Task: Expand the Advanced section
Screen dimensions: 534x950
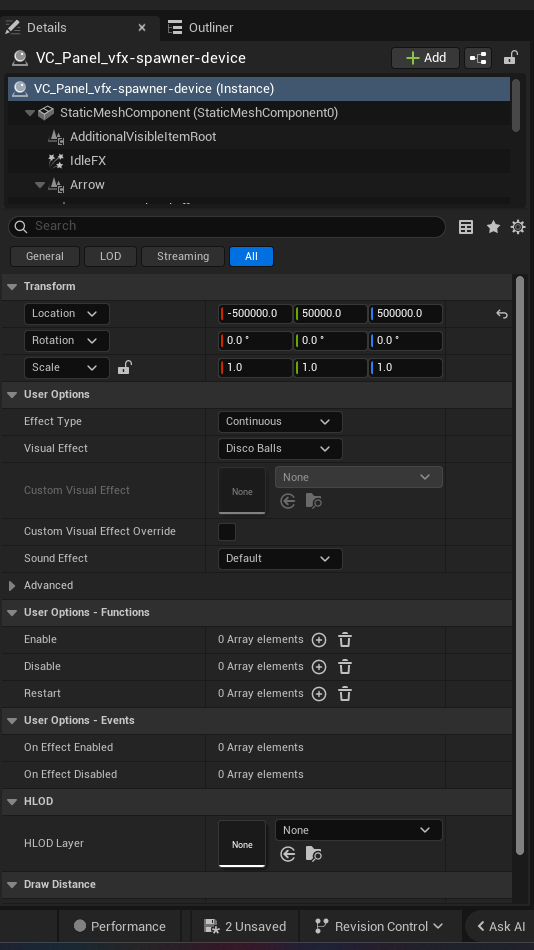Action: pyautogui.click(x=12, y=586)
